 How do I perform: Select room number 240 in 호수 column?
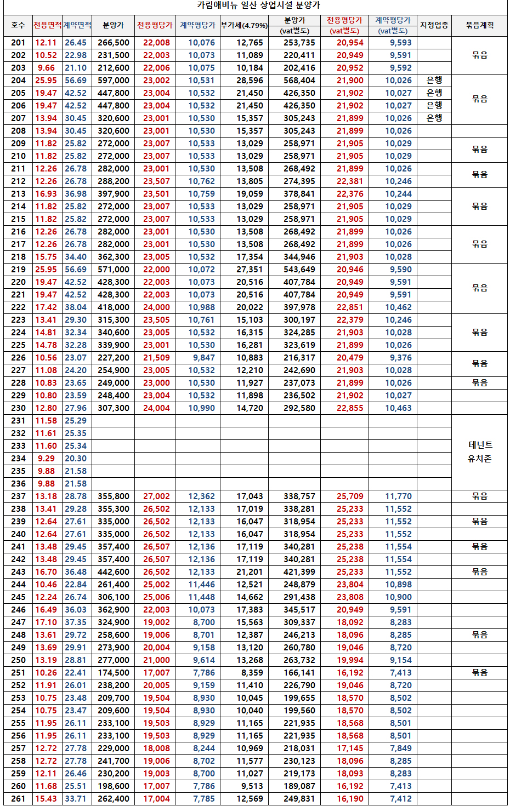click(18, 534)
